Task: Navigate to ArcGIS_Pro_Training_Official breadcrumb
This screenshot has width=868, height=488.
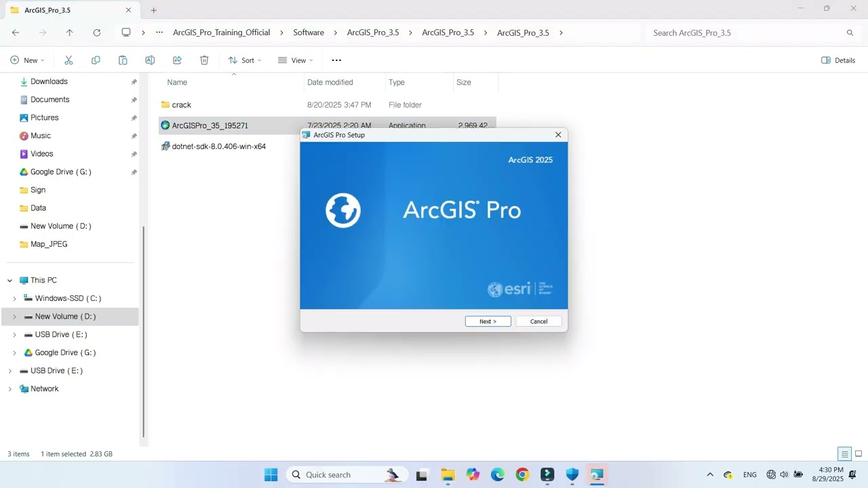Action: tap(221, 33)
